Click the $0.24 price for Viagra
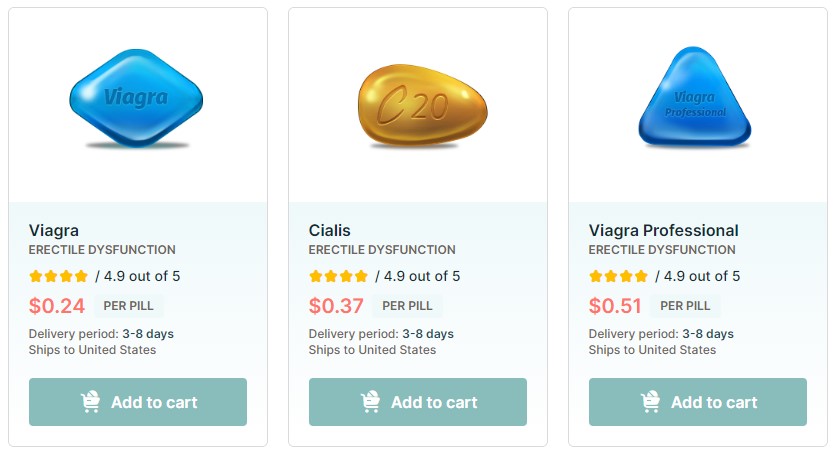The height and width of the screenshot is (452, 834). (57, 306)
